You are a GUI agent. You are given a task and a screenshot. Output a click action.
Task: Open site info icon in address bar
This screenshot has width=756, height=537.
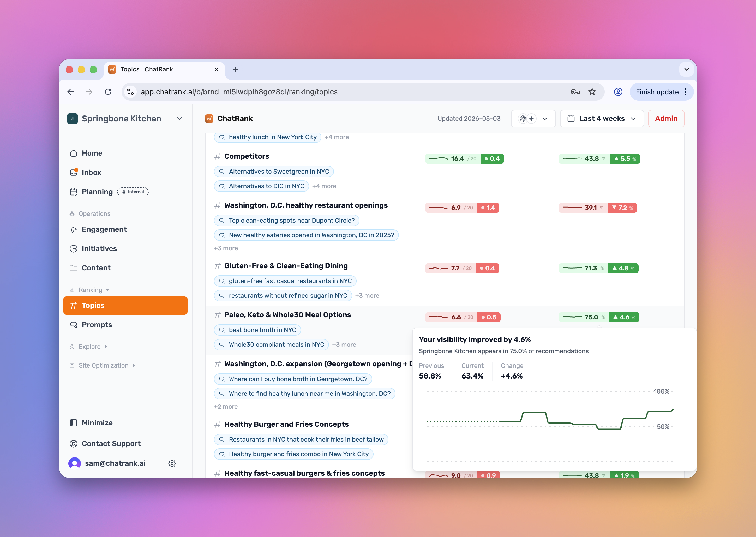click(x=131, y=92)
